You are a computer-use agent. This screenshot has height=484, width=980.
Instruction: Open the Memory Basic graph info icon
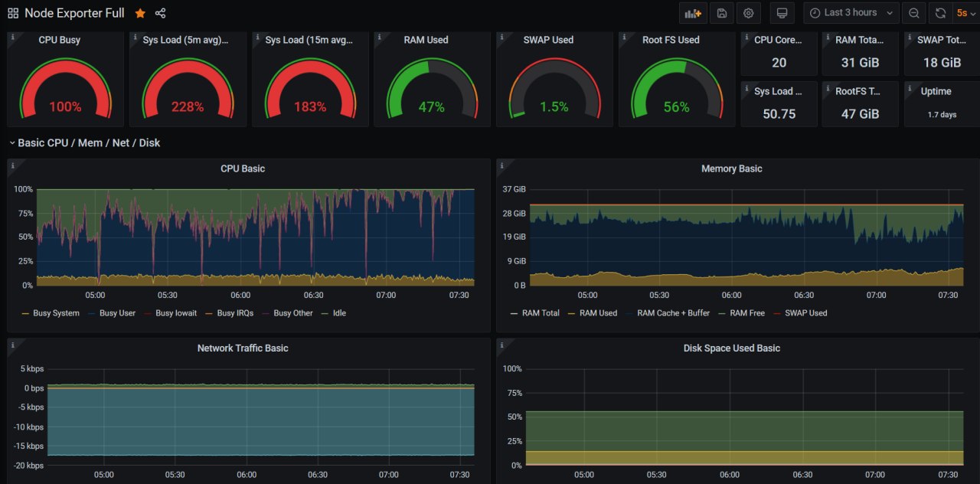(x=501, y=165)
